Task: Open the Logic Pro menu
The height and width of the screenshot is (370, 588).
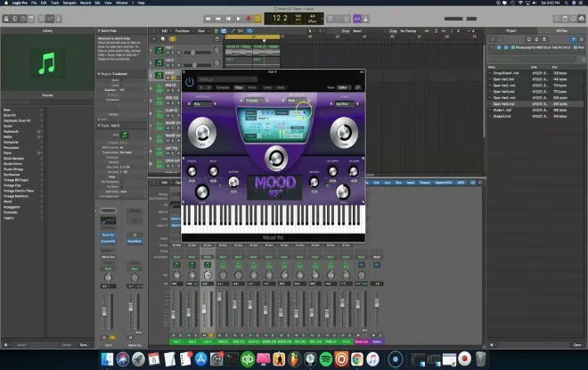Action: (x=20, y=3)
